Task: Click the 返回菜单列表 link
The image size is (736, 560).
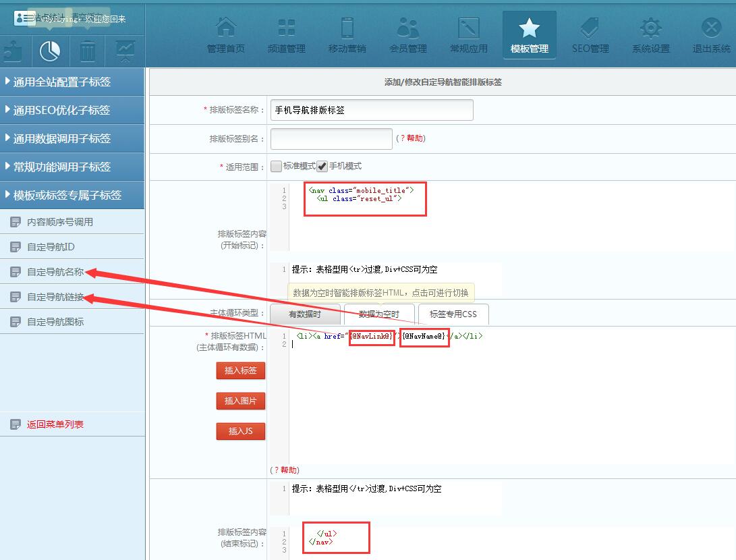Action: (x=55, y=424)
